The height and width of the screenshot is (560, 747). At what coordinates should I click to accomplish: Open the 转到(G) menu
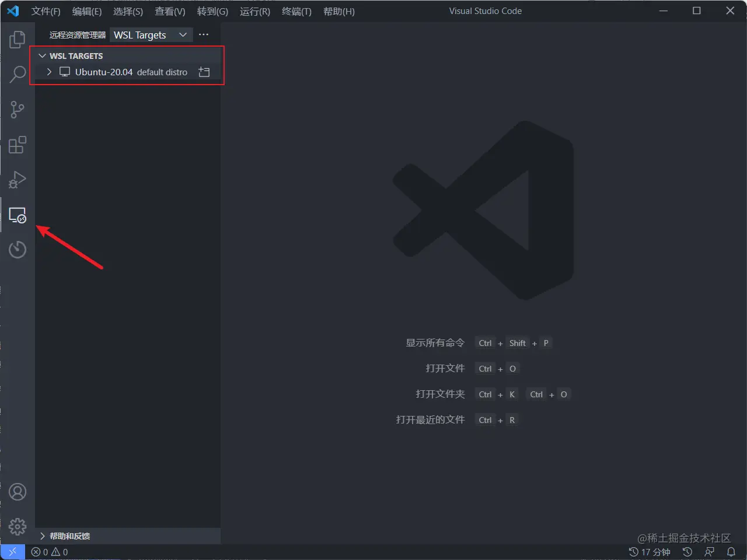click(212, 11)
